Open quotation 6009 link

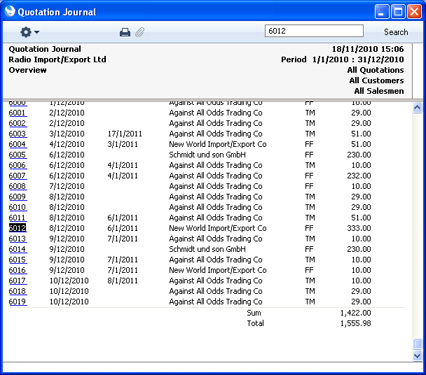(x=17, y=197)
